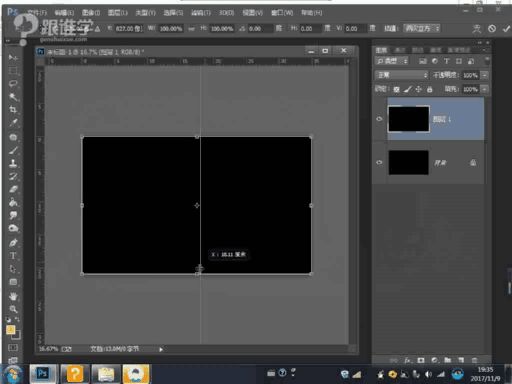Select the Zoom tool
The width and height of the screenshot is (512, 384).
[13, 309]
